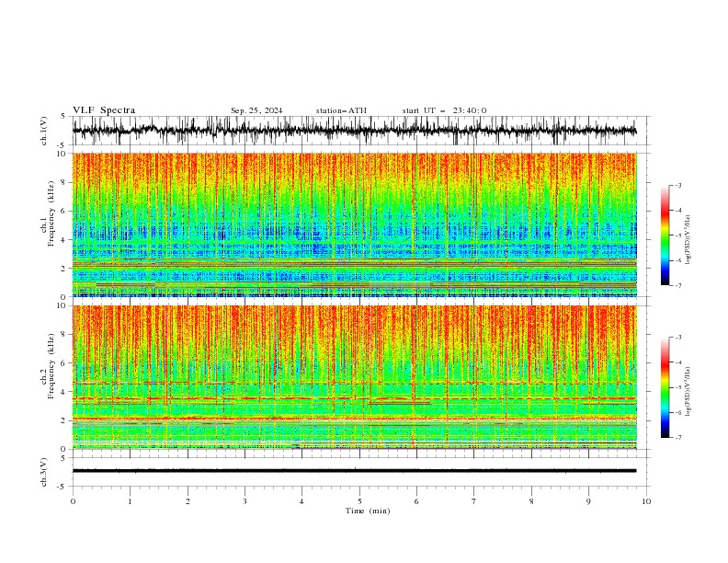Click the "-7" label on ch.2 colorbar
The height and width of the screenshot is (563, 728).
pos(678,437)
